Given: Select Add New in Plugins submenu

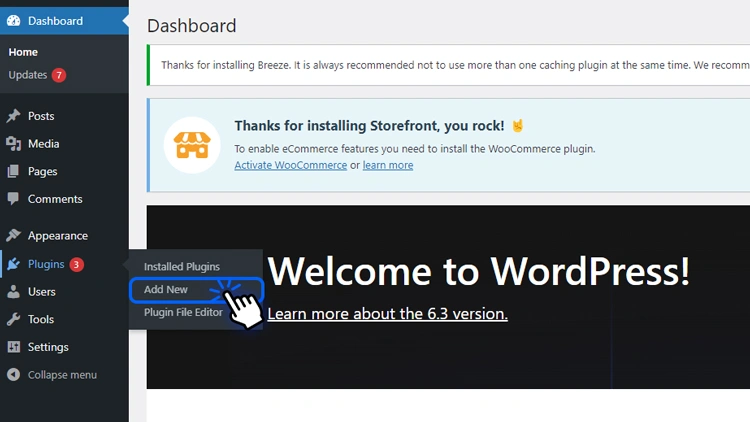Looking at the screenshot, I should click(x=166, y=289).
